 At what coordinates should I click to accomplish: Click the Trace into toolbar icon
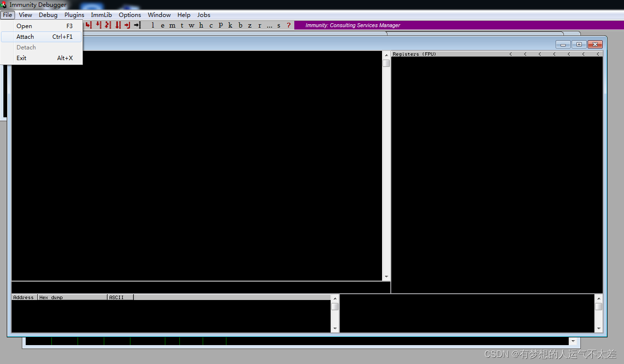tap(108, 25)
